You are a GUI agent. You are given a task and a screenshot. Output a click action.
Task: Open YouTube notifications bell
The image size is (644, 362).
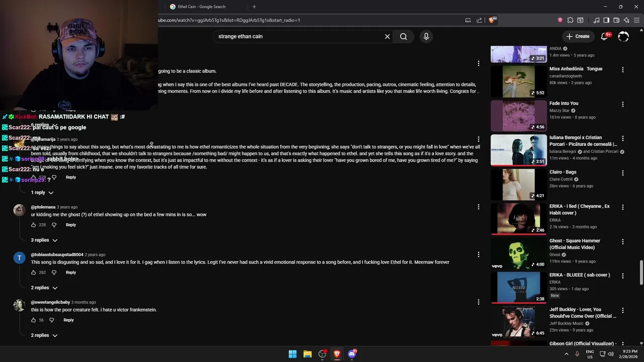coord(605,36)
